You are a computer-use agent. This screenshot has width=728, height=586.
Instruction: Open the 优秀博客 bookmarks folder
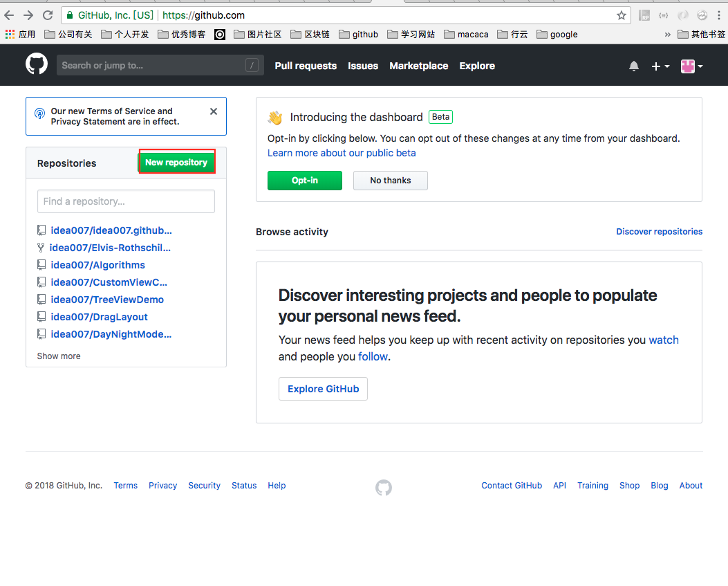click(182, 35)
